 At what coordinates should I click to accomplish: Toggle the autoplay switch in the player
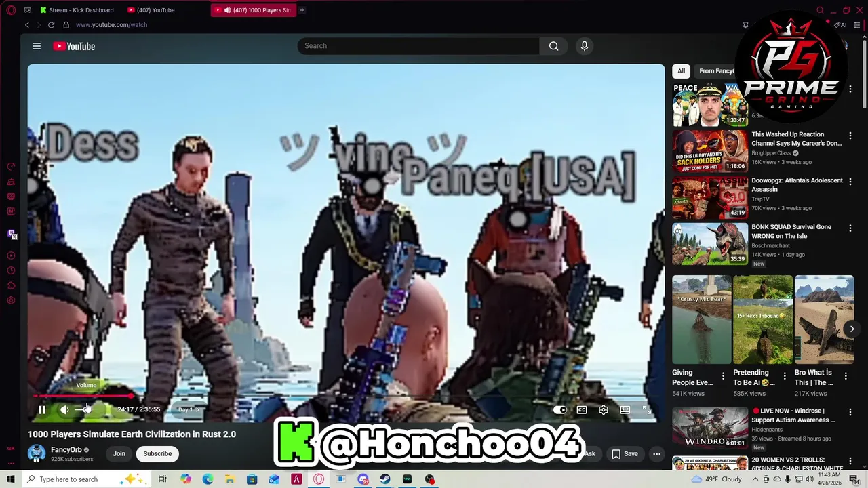(x=560, y=409)
